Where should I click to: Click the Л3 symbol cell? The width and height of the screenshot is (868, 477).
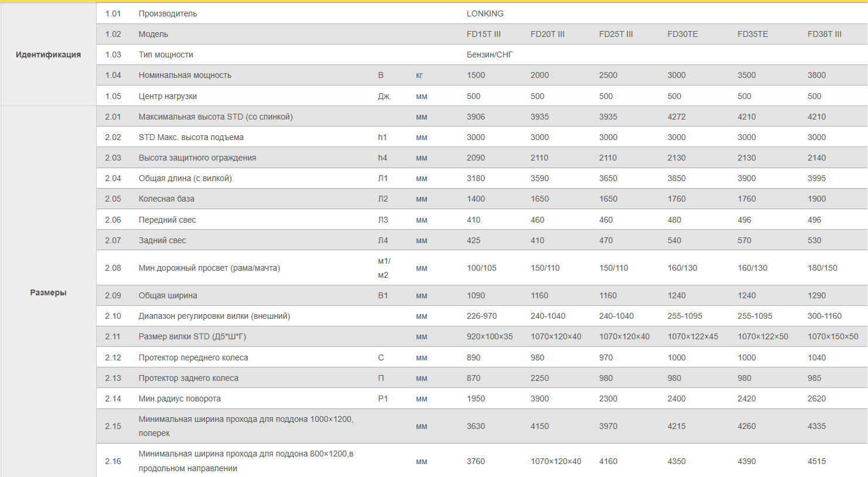383,220
